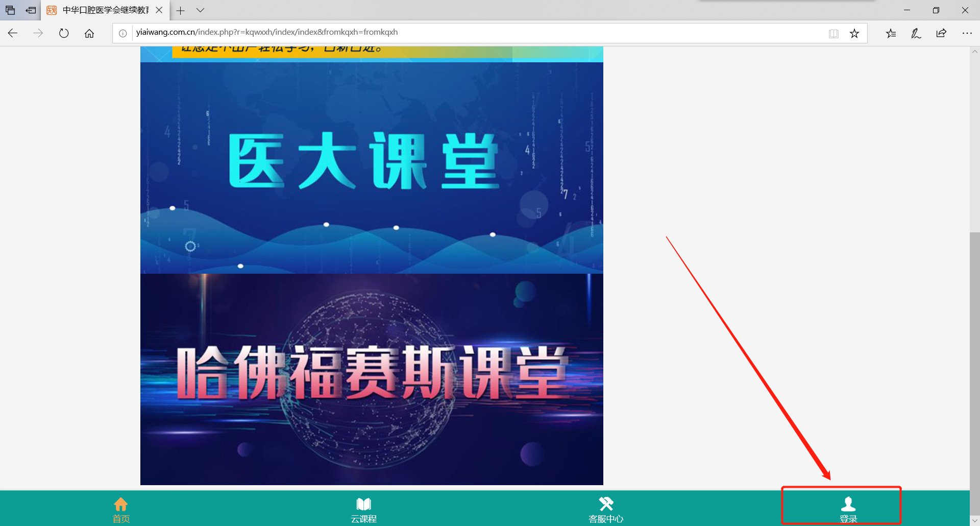Toggle reading view in address bar
The image size is (980, 526).
[834, 33]
